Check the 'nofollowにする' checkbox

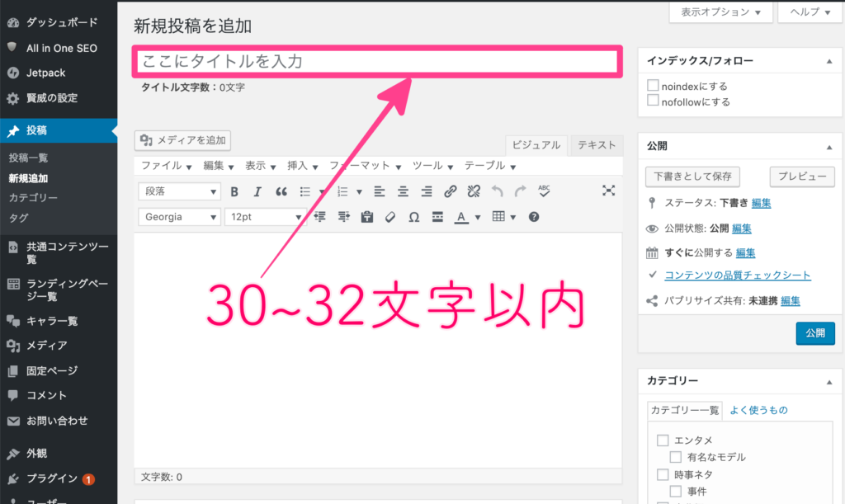pyautogui.click(x=654, y=101)
